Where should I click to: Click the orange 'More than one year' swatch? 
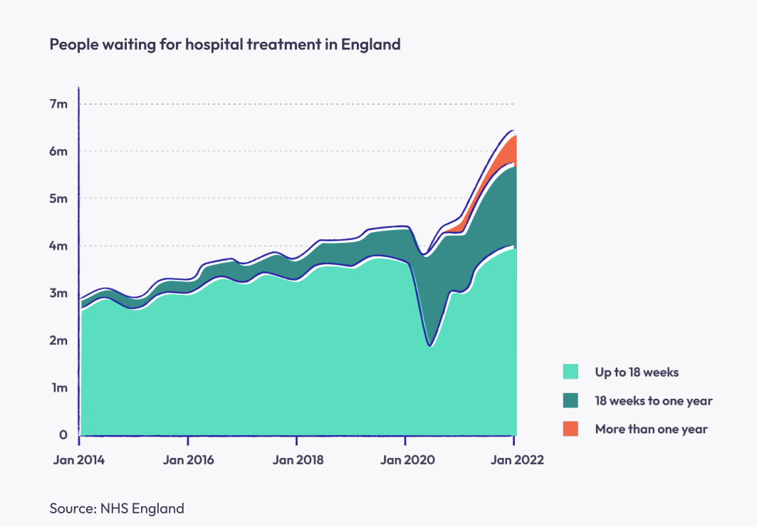pos(570,429)
